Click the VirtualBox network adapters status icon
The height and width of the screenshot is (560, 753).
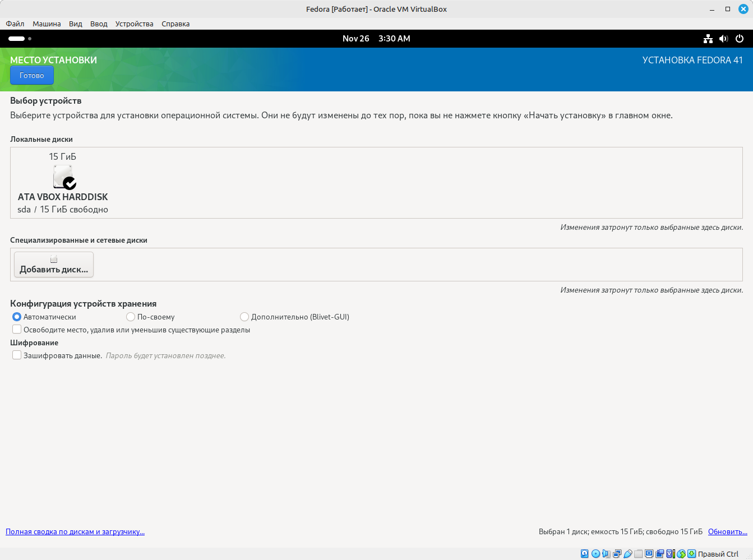pos(617,554)
